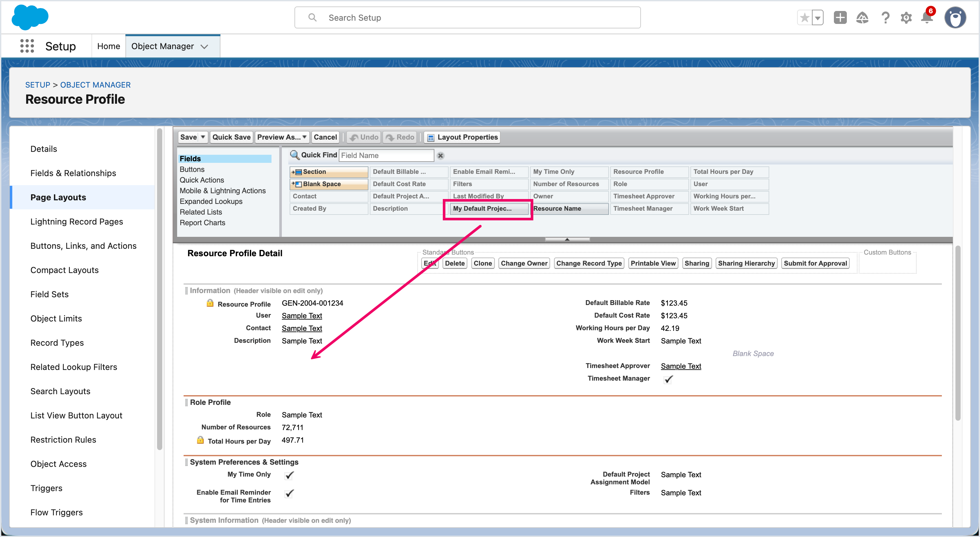The width and height of the screenshot is (980, 537).
Task: Click the Timesheet Manager checkmark
Action: coord(668,379)
